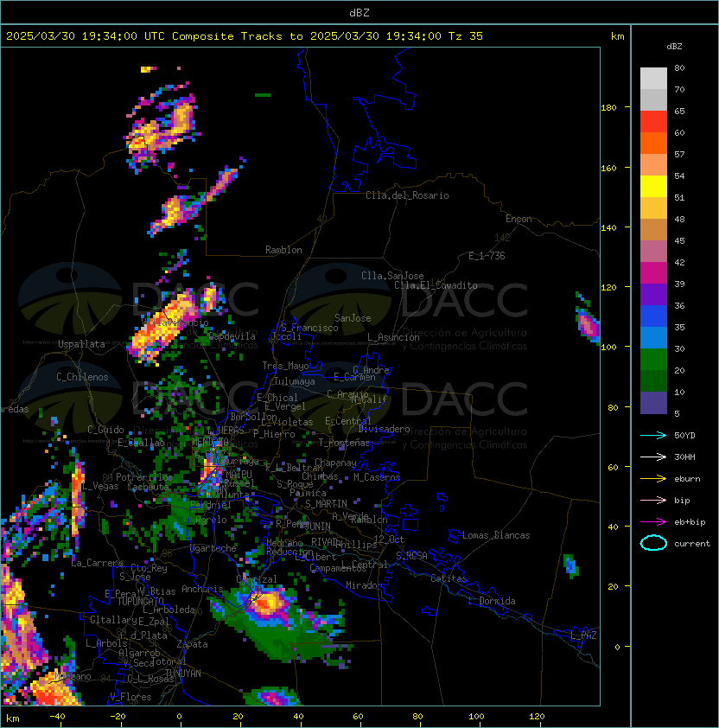This screenshot has height=728, width=719.
Task: Click the 'L_PAZ' map label
Action: tap(583, 635)
